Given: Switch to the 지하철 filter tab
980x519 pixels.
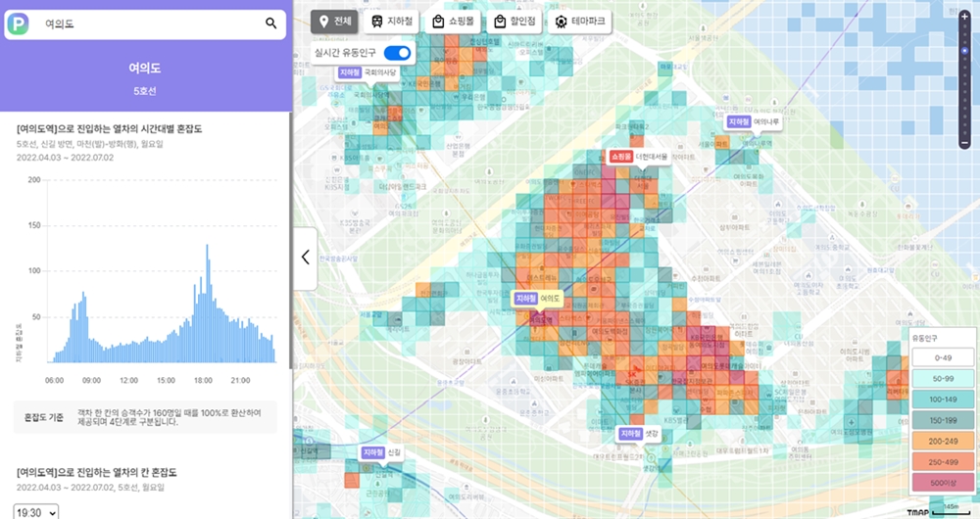Looking at the screenshot, I should point(391,22).
